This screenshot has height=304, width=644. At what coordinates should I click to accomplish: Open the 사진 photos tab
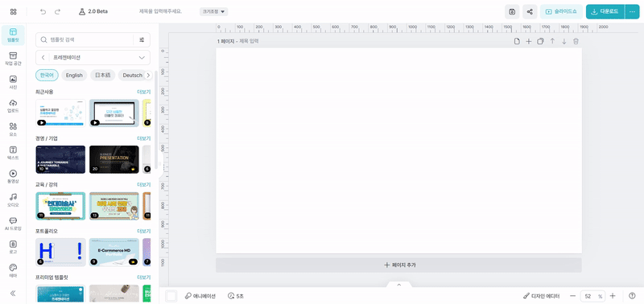(13, 82)
